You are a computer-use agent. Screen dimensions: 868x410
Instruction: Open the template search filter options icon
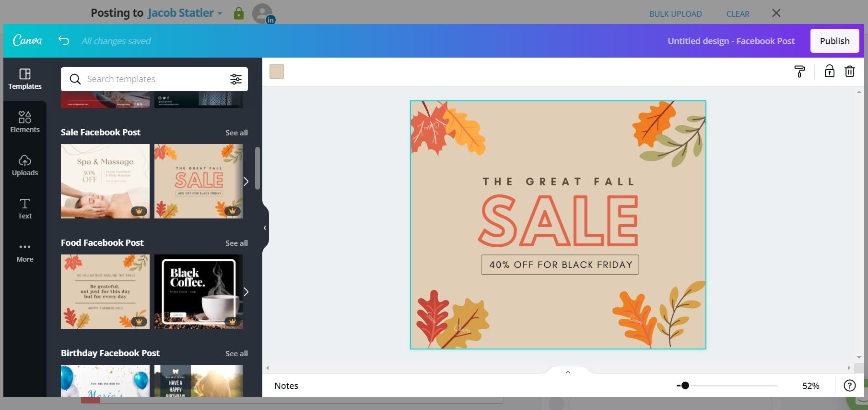point(235,79)
